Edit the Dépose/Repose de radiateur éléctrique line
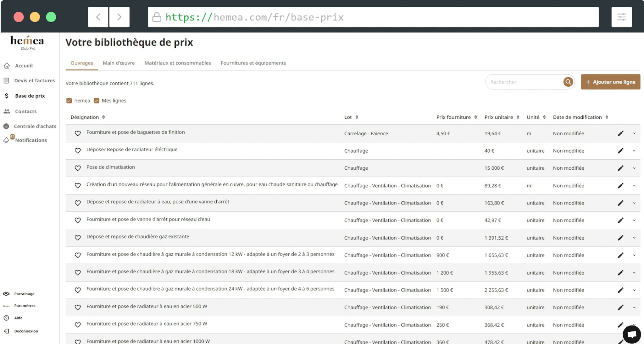Image resolution: width=644 pixels, height=344 pixels. point(620,151)
